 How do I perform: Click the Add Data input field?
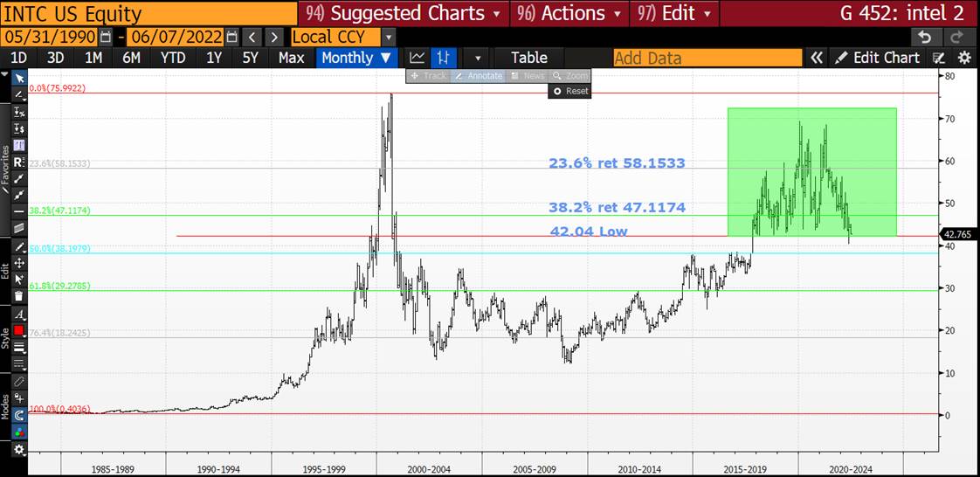(x=707, y=59)
